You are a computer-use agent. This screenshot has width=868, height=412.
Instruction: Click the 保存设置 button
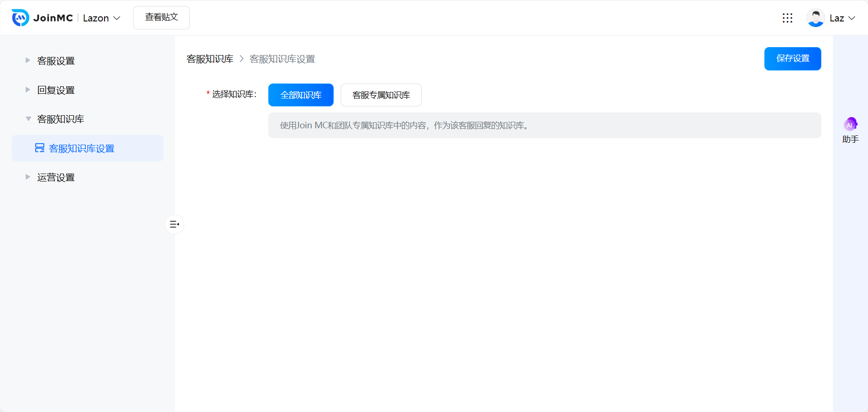792,59
